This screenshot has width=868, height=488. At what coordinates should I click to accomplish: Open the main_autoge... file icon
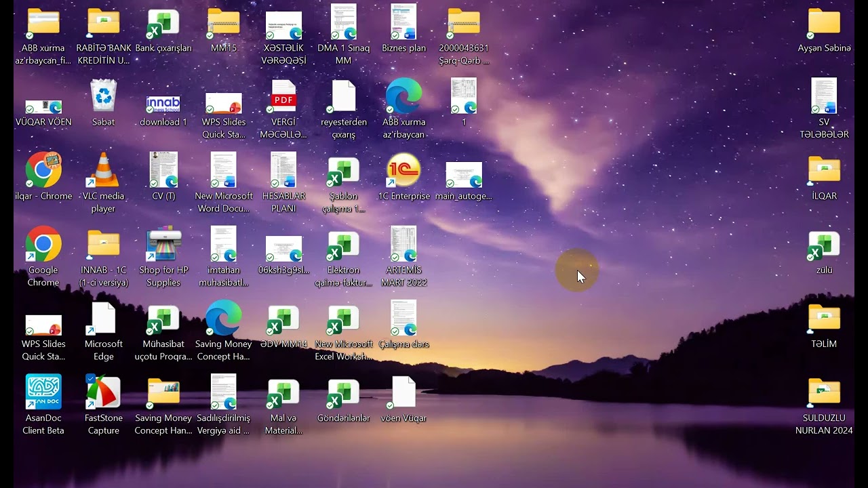tap(464, 176)
